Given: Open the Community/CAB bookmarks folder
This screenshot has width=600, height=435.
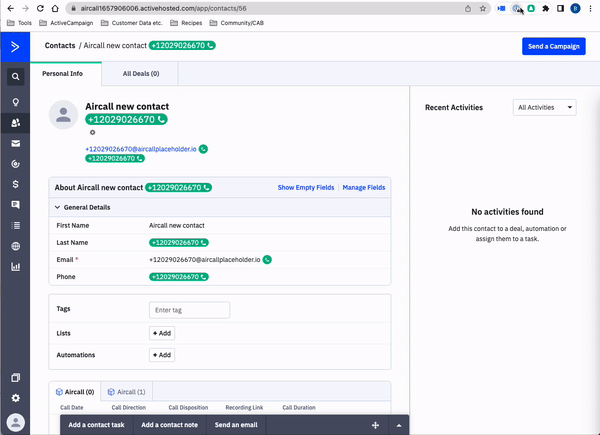Looking at the screenshot, I should click(x=237, y=23).
